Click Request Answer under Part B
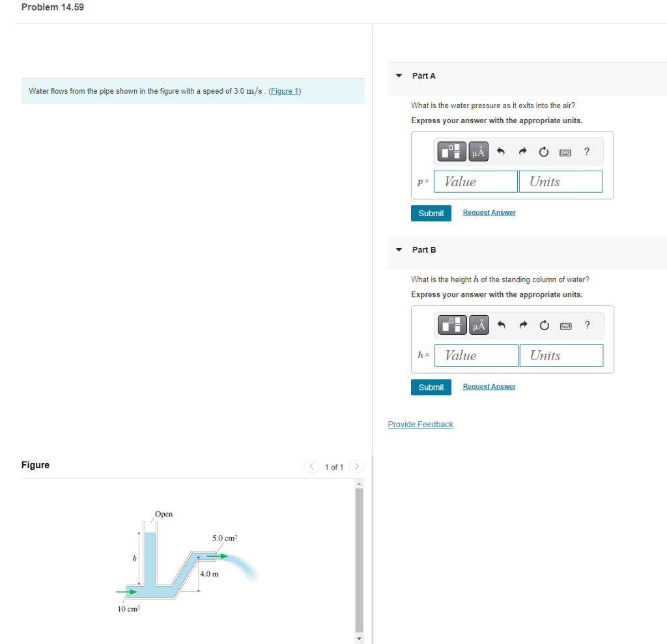 tap(489, 386)
